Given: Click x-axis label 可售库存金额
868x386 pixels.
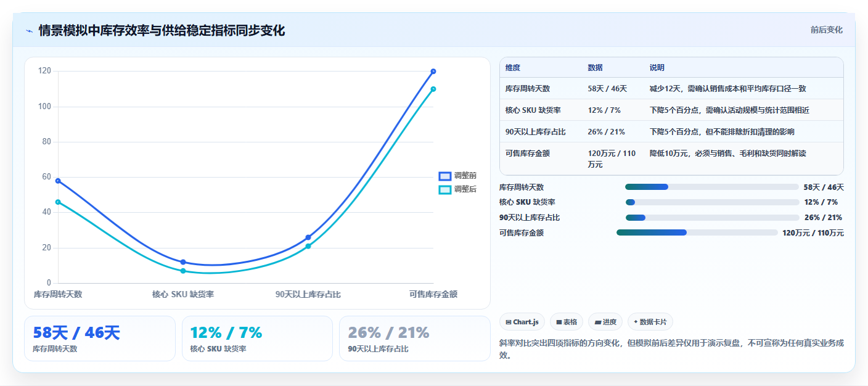Looking at the screenshot, I should (433, 294).
